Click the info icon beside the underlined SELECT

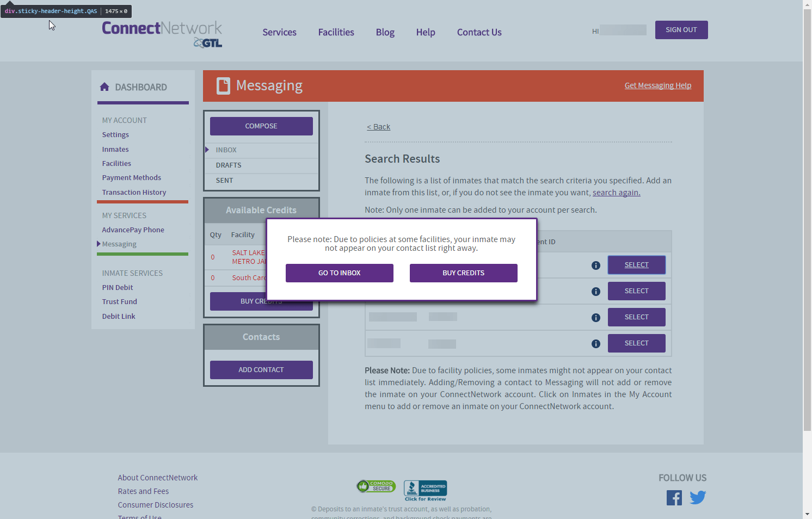pos(596,265)
